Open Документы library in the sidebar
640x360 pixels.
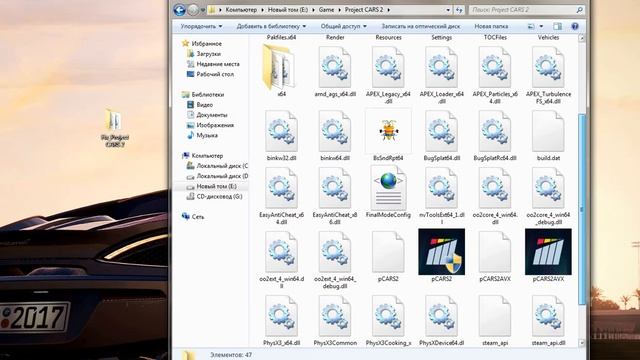212,115
